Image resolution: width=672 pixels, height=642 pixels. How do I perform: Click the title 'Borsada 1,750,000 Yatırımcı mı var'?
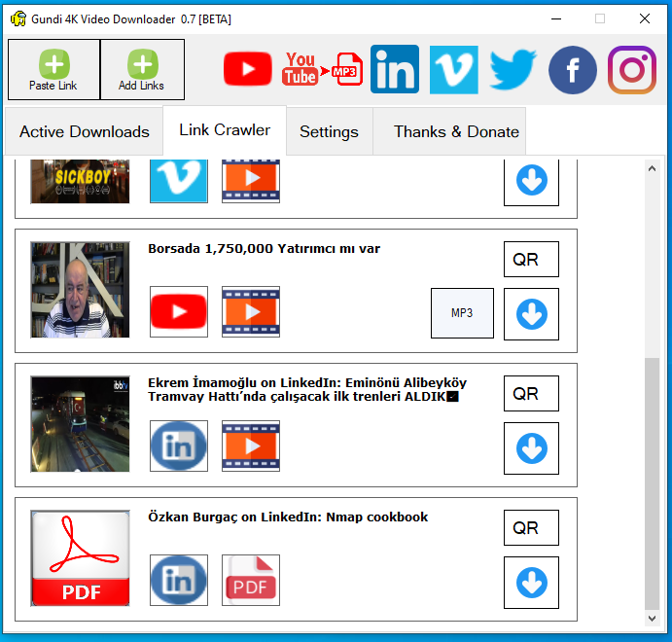[264, 249]
